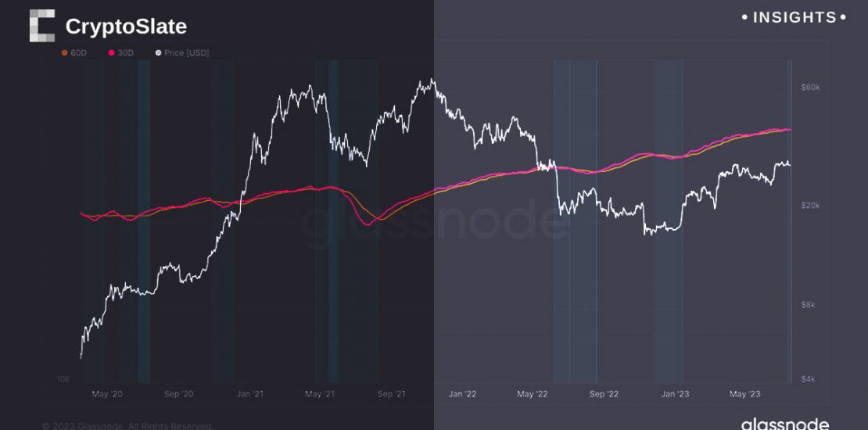Click the orange 60D legend dot
Screen dimensions: 868x430
[x=64, y=53]
